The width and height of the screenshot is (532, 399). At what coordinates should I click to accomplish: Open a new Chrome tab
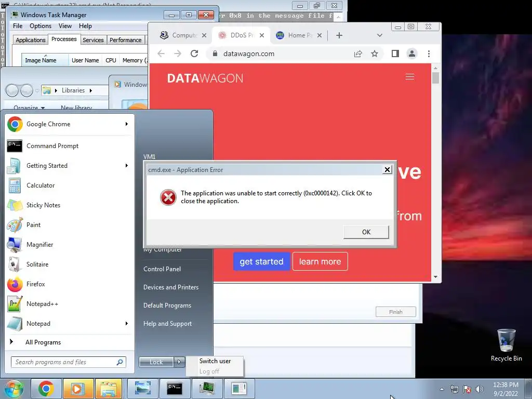(339, 35)
